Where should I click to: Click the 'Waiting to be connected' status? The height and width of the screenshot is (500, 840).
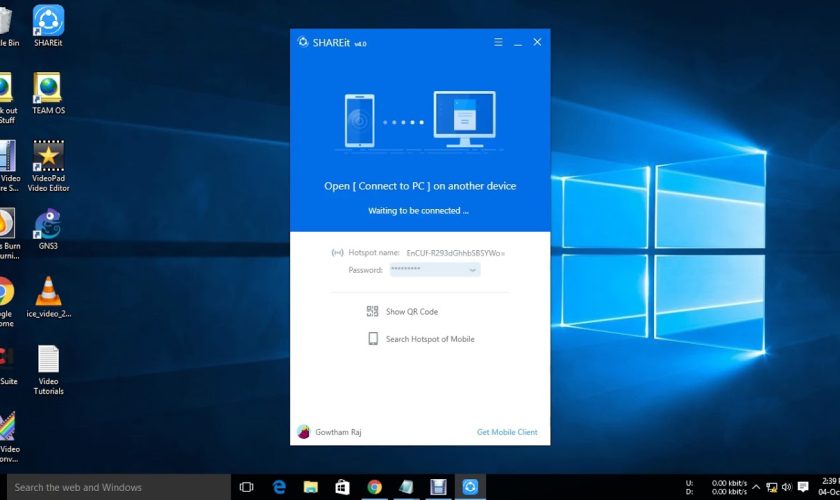pyautogui.click(x=418, y=211)
